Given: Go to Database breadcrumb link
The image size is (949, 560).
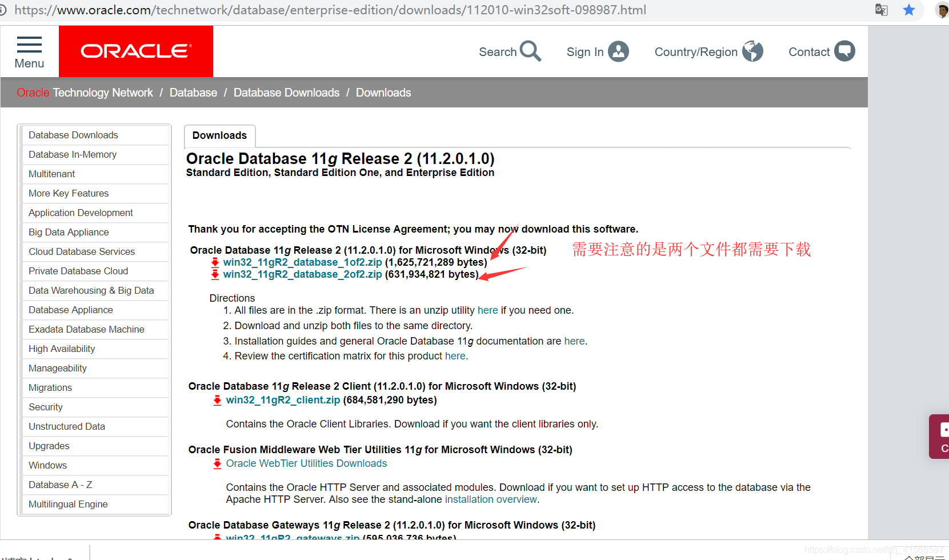Looking at the screenshot, I should tap(193, 93).
